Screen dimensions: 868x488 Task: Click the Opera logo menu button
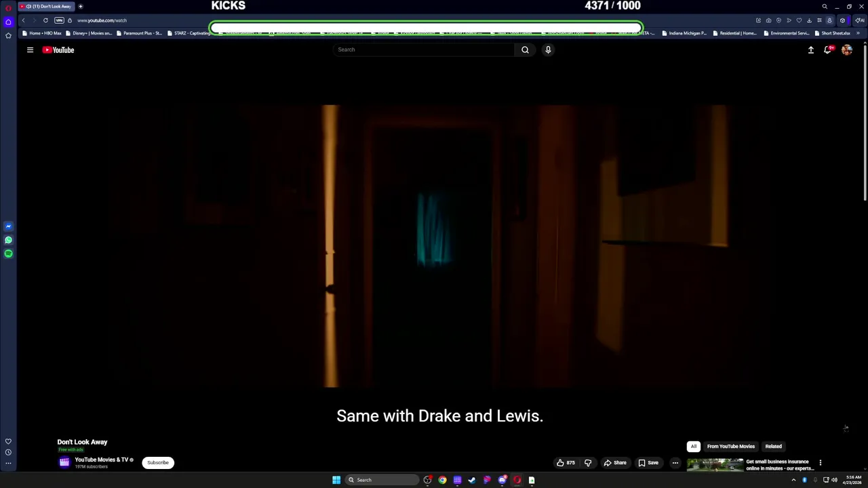coord(8,7)
